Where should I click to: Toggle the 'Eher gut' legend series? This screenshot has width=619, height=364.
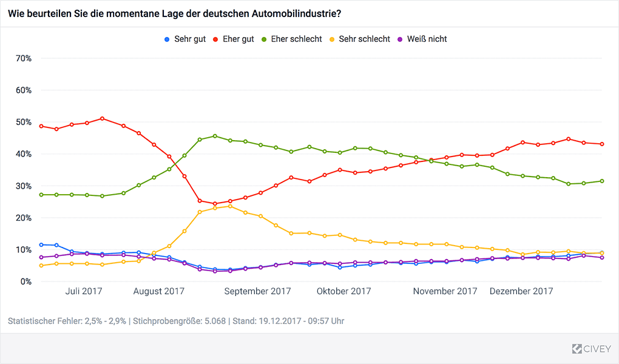[238, 39]
